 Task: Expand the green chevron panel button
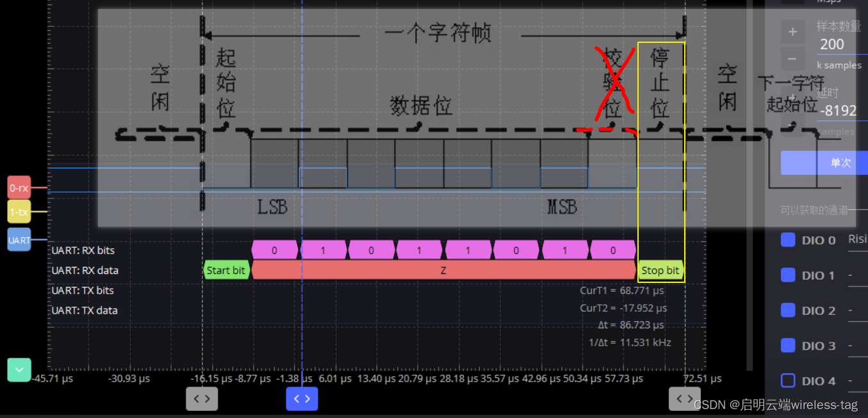coord(19,369)
